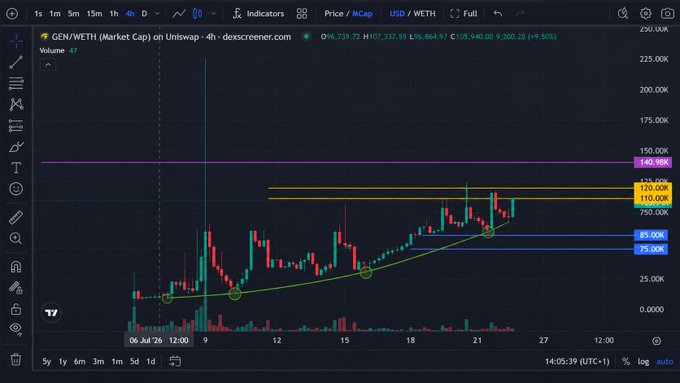Switch to the 1s interval
This screenshot has width=680, height=383.
pos(38,14)
